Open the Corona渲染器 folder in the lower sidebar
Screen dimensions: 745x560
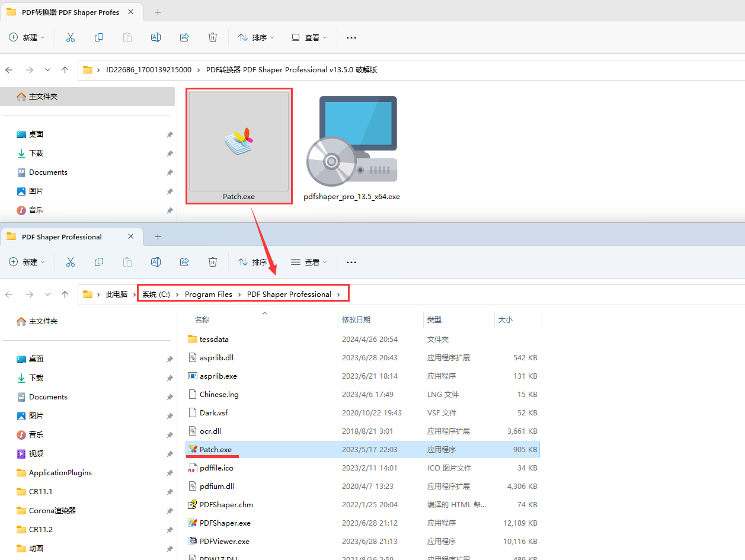[53, 511]
